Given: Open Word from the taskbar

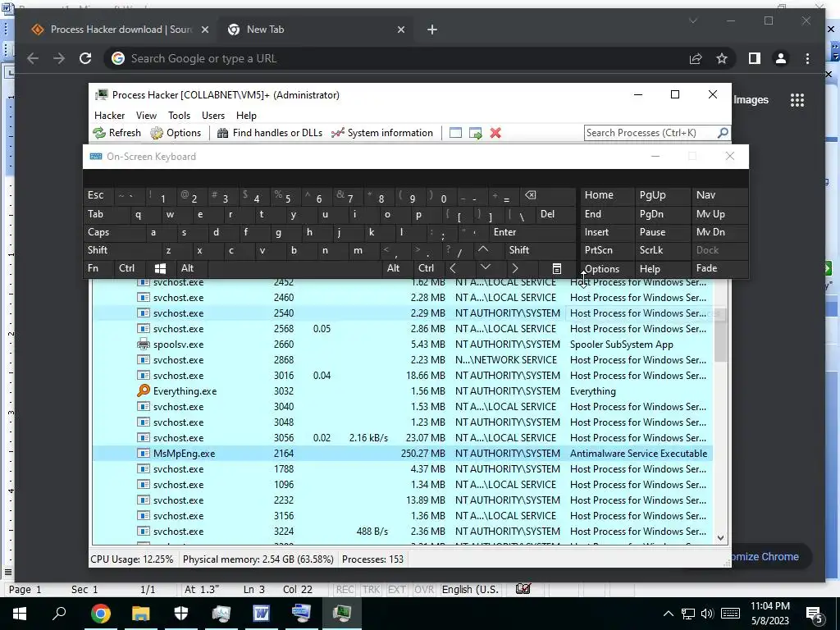Looking at the screenshot, I should point(262,614).
